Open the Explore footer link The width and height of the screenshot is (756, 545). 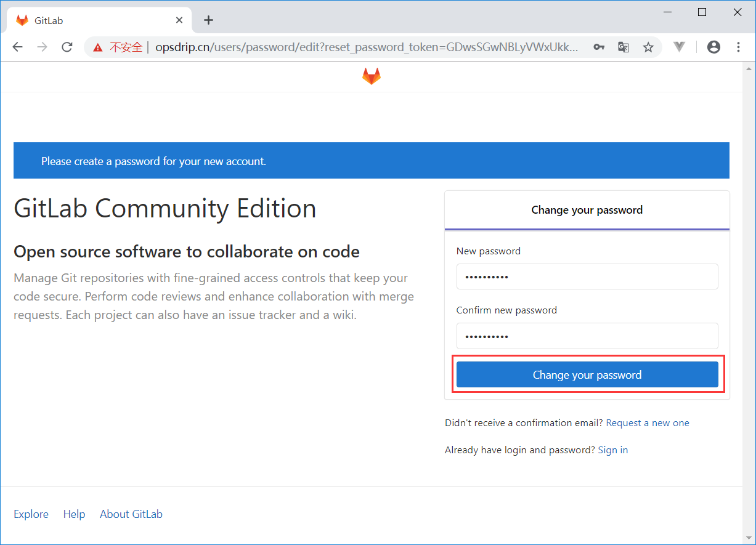coord(31,514)
